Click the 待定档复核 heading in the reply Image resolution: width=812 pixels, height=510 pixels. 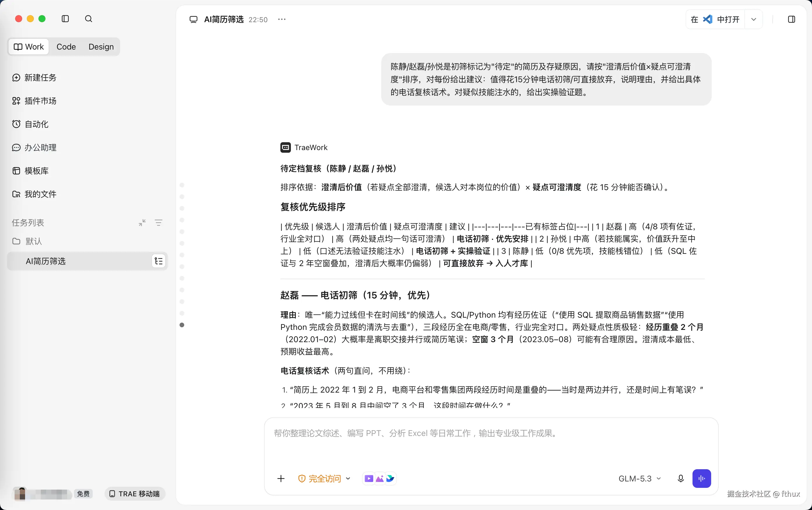340,168
